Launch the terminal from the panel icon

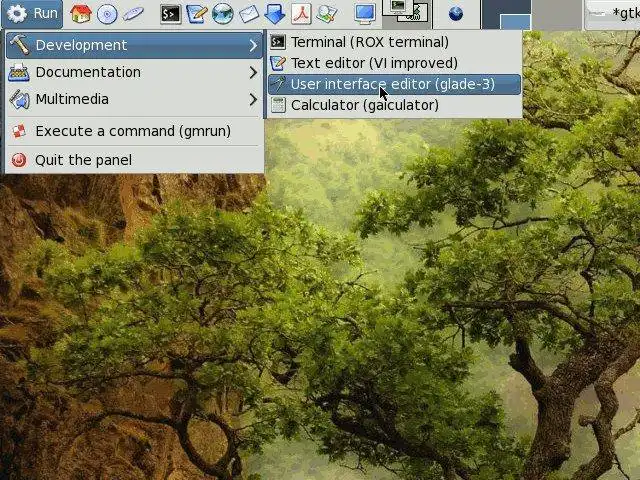tap(171, 14)
